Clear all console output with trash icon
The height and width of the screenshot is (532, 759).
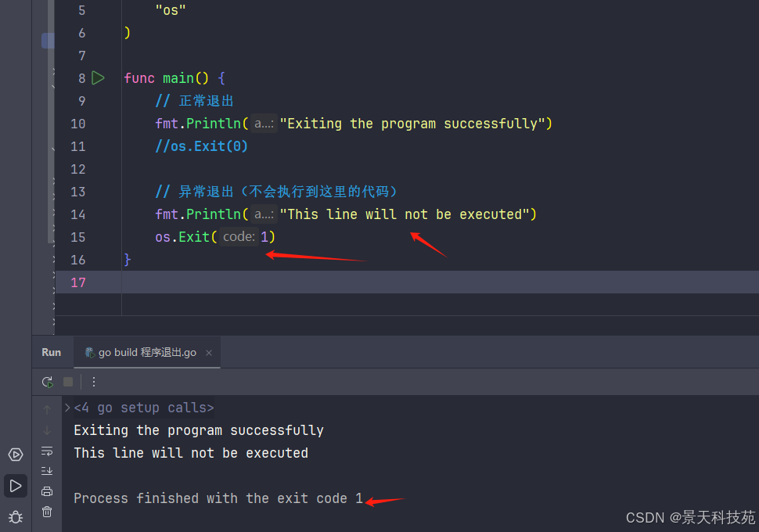click(47, 512)
